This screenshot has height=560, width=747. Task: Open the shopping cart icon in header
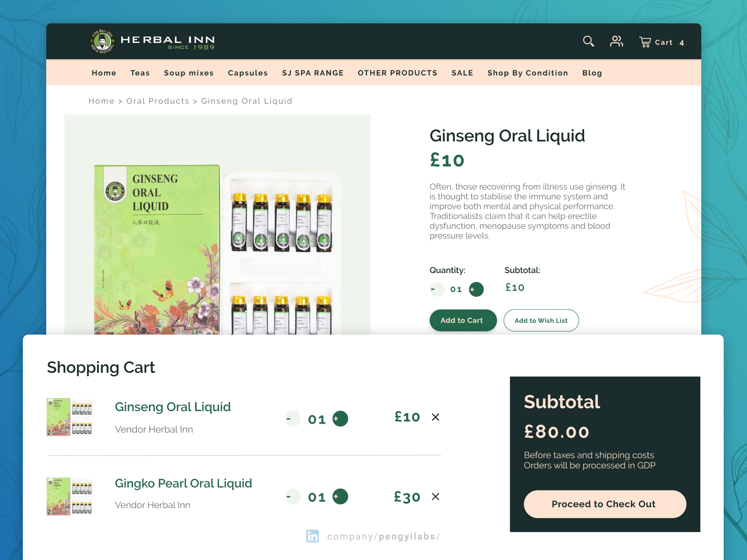tap(645, 42)
